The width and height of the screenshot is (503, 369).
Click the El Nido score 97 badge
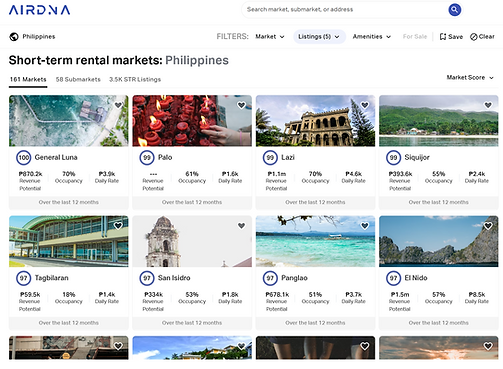(394, 278)
